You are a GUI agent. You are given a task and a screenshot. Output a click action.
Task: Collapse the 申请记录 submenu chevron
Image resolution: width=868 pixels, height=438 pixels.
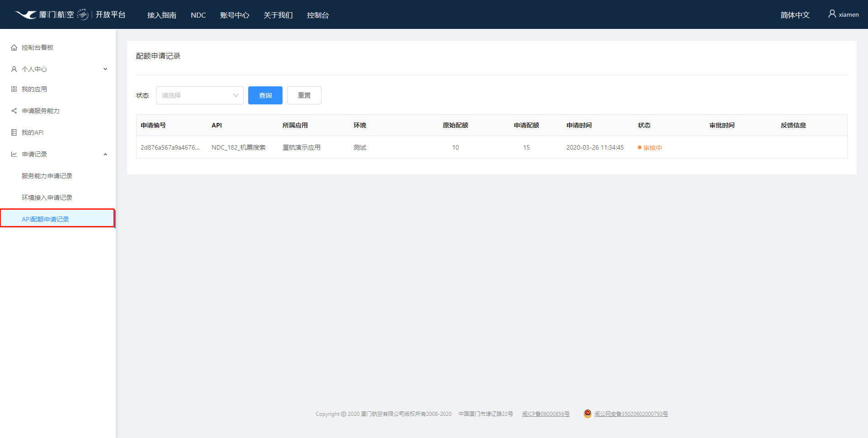(105, 154)
